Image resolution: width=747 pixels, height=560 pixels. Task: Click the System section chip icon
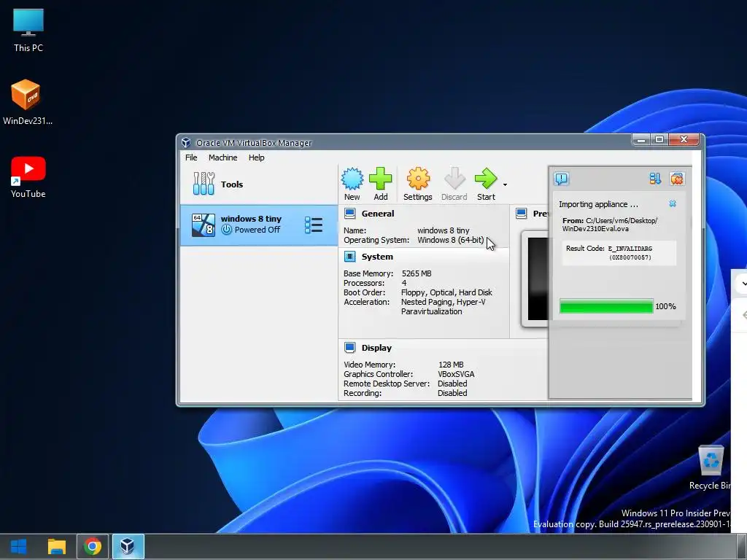pos(349,257)
